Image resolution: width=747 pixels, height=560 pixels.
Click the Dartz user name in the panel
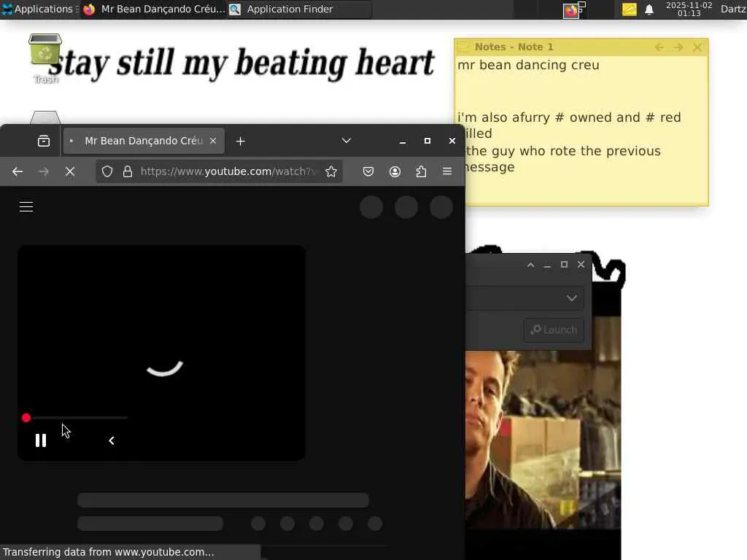coord(733,9)
